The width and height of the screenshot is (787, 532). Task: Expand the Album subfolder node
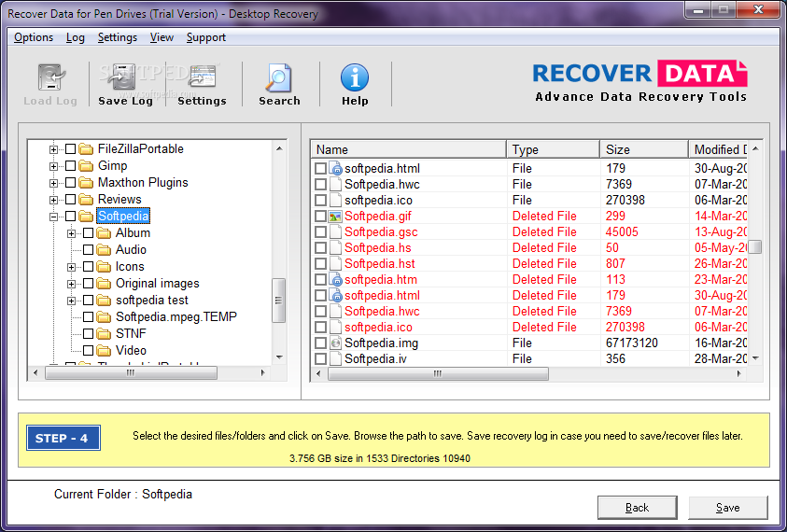click(x=71, y=233)
